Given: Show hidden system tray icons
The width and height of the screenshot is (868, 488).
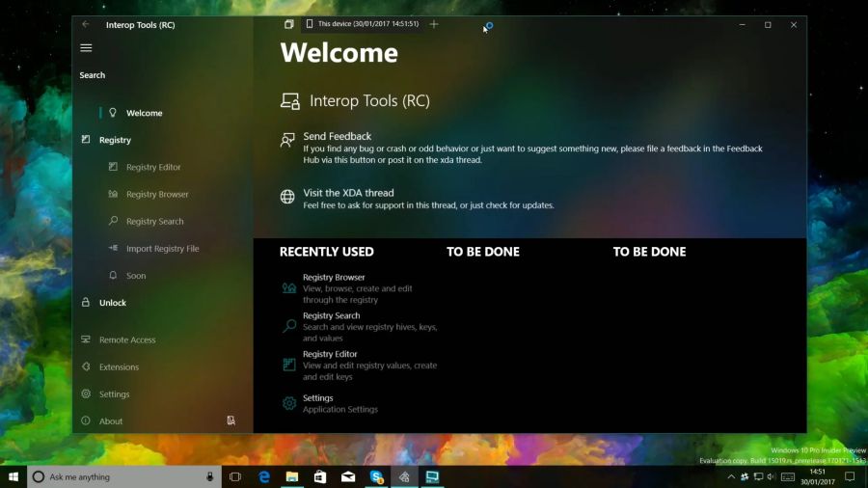Looking at the screenshot, I should (x=731, y=477).
